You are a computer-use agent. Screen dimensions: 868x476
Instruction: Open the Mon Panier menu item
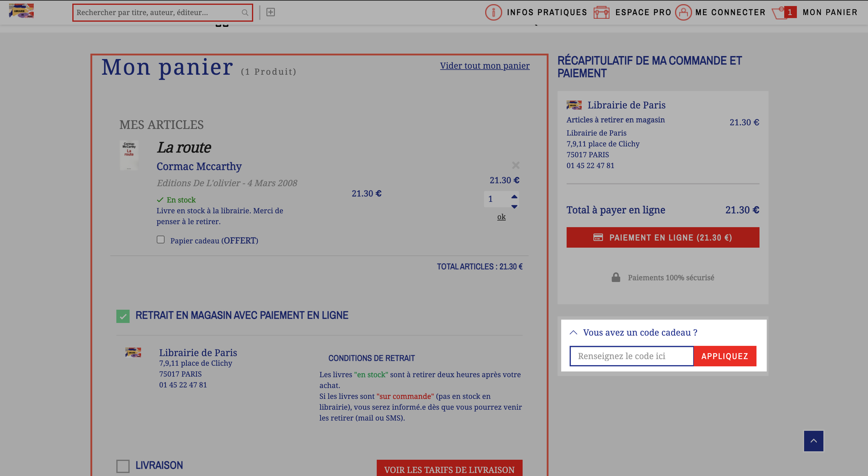(830, 12)
